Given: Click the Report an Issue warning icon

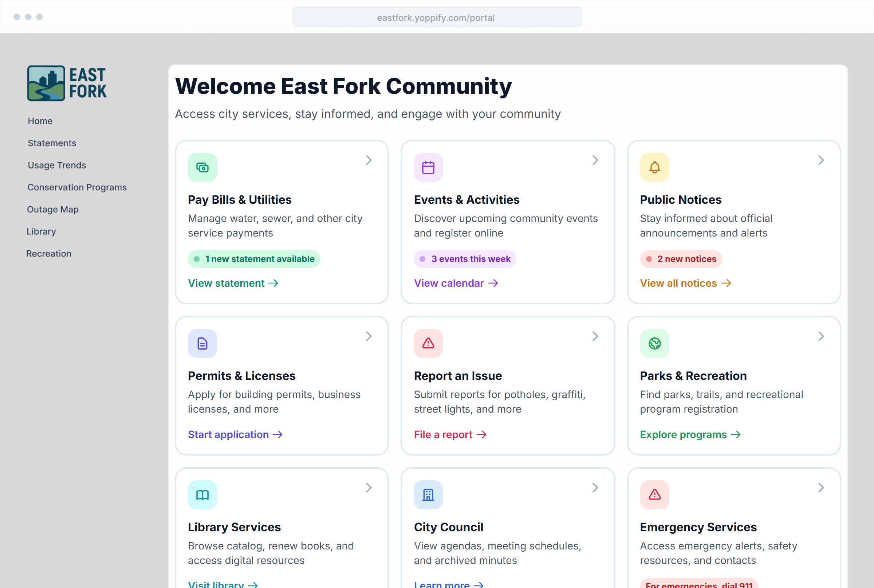Looking at the screenshot, I should coord(428,343).
